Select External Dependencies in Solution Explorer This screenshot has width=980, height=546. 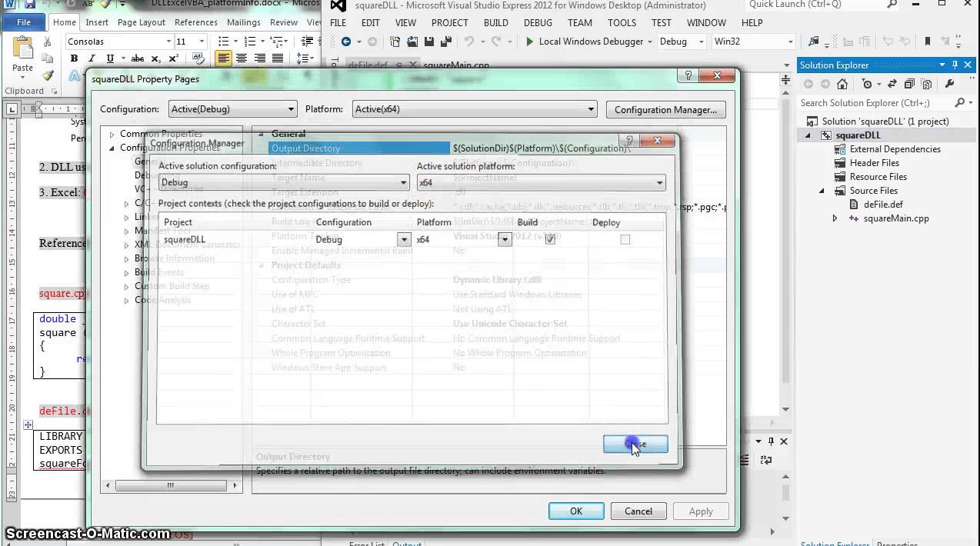895,149
